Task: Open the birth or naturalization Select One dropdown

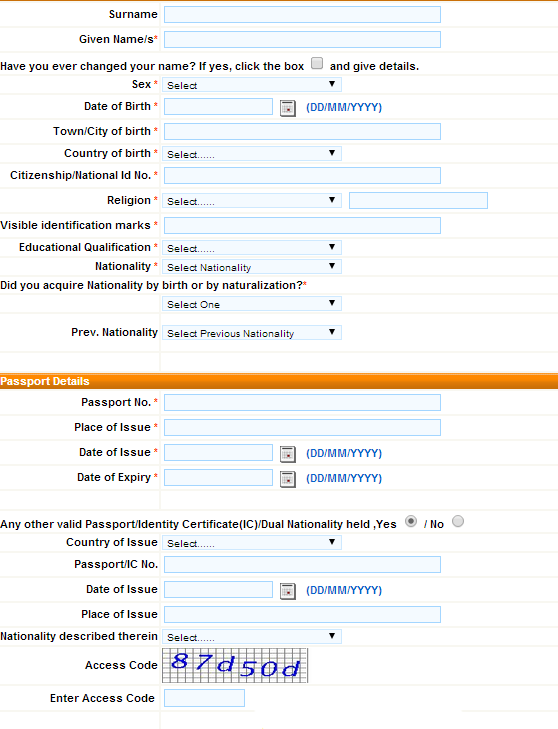Action: pyautogui.click(x=252, y=304)
